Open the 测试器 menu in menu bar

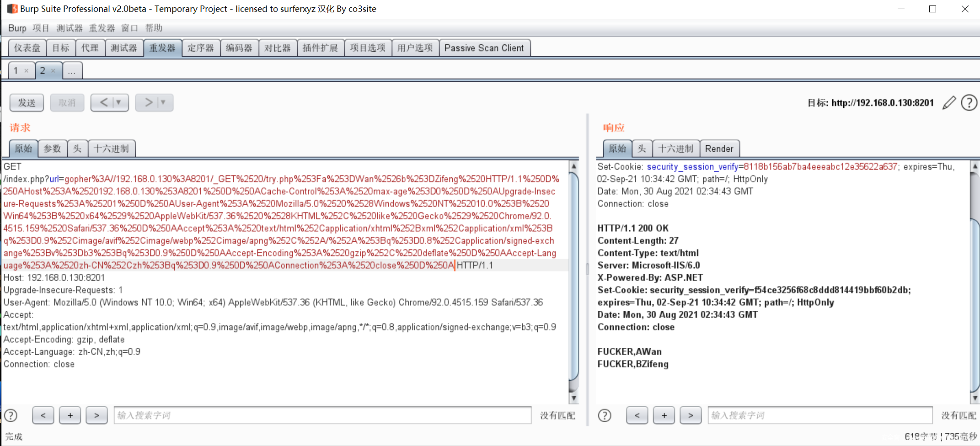point(70,28)
